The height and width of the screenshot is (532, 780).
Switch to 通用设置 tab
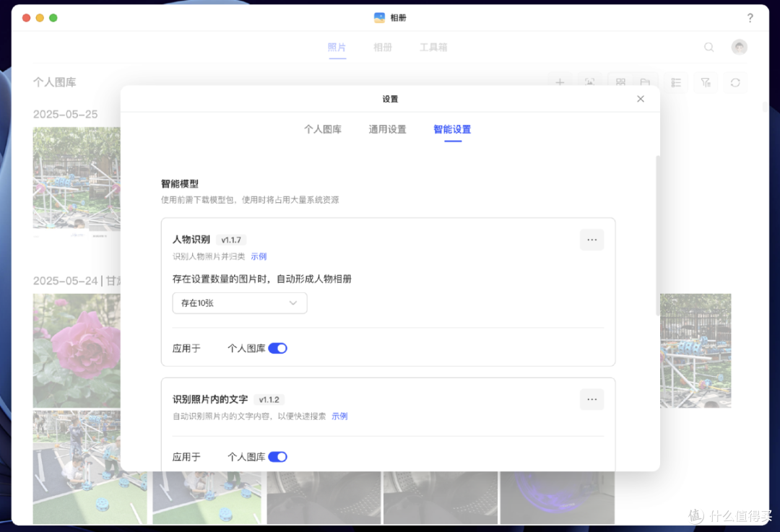point(388,129)
